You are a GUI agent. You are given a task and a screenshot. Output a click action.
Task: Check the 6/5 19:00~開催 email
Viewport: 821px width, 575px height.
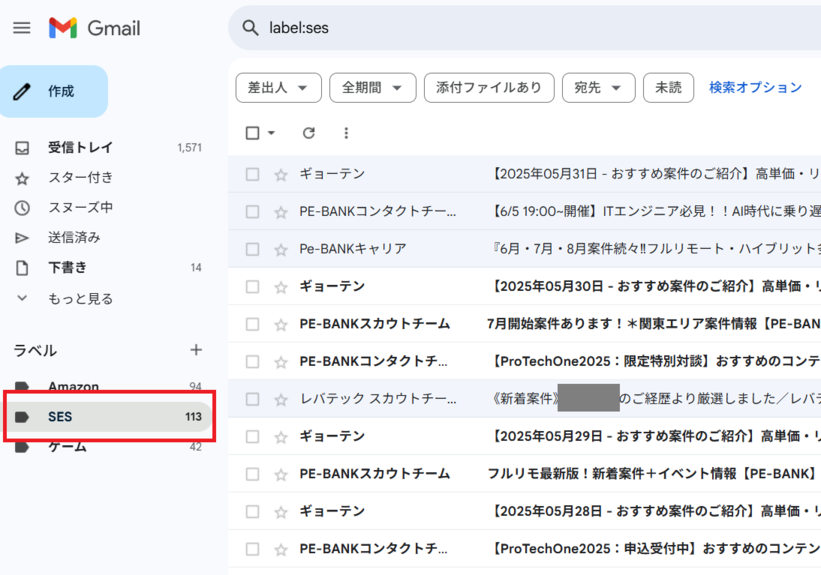point(252,212)
